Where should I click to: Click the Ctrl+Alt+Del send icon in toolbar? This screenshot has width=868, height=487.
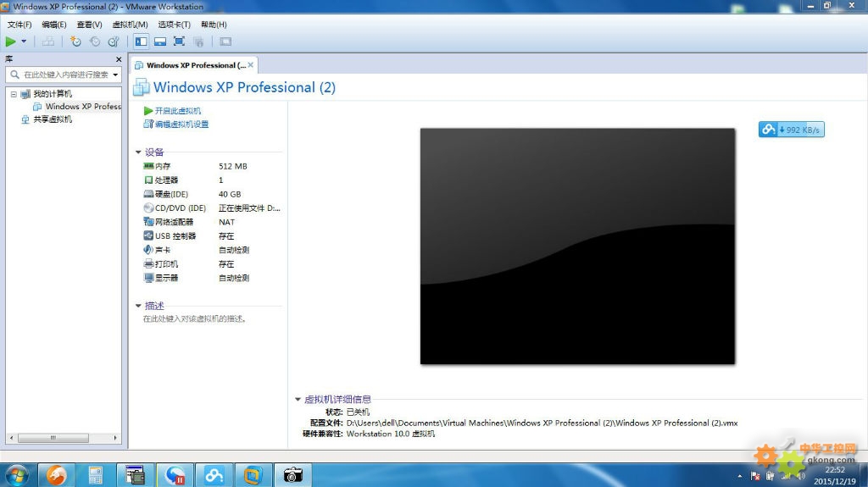click(48, 42)
